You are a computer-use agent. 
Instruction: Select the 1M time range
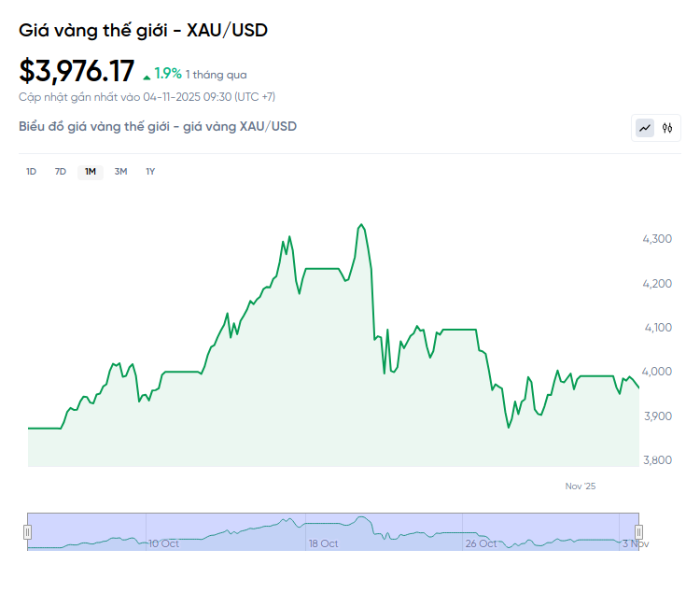pyautogui.click(x=91, y=171)
